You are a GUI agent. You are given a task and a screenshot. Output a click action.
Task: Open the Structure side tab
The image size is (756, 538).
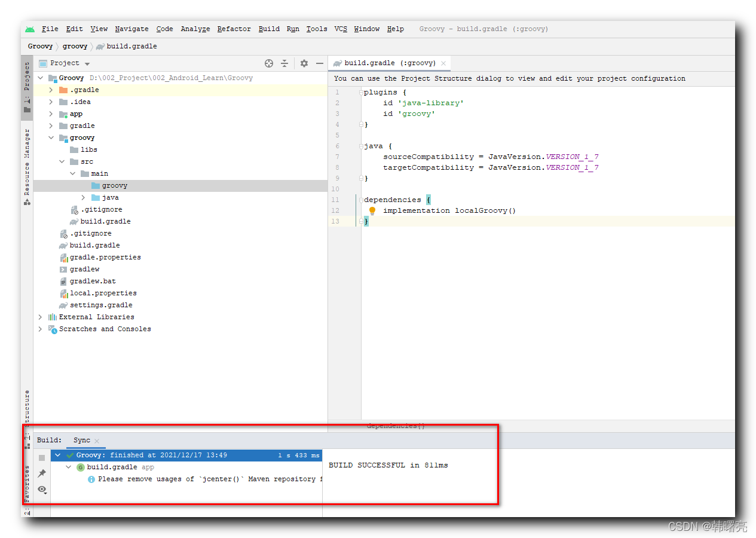pos(27,418)
